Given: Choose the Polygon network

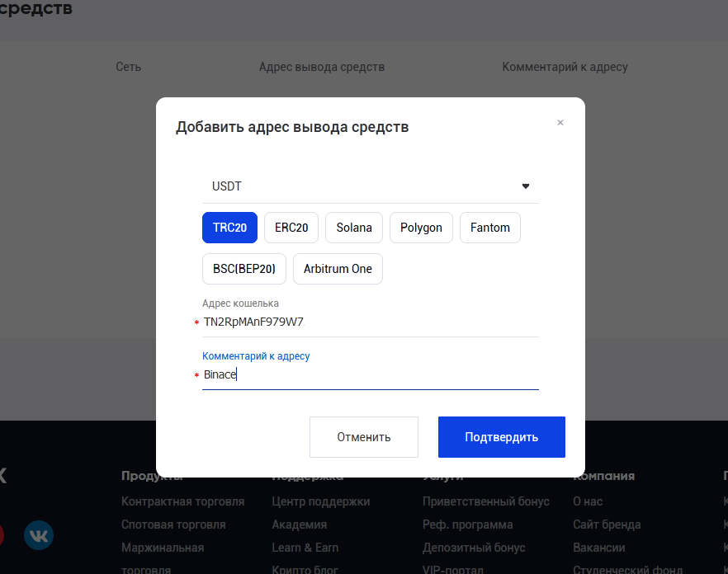Looking at the screenshot, I should click(x=421, y=228).
